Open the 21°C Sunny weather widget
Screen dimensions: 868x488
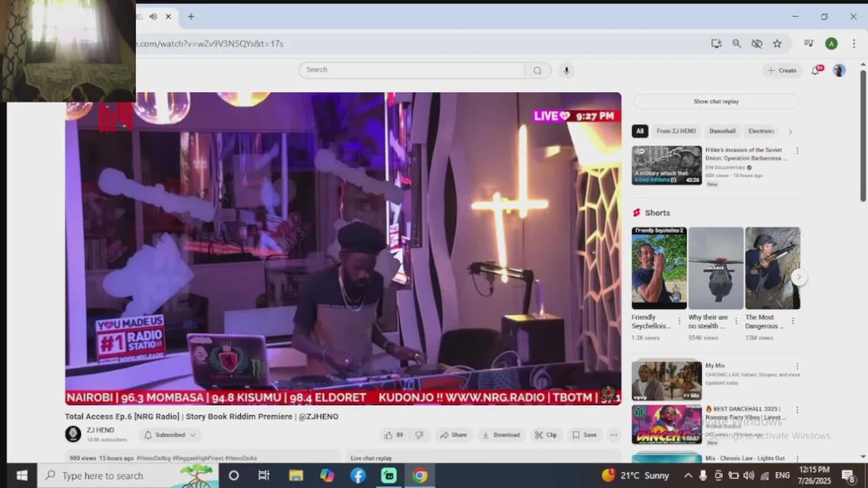635,476
